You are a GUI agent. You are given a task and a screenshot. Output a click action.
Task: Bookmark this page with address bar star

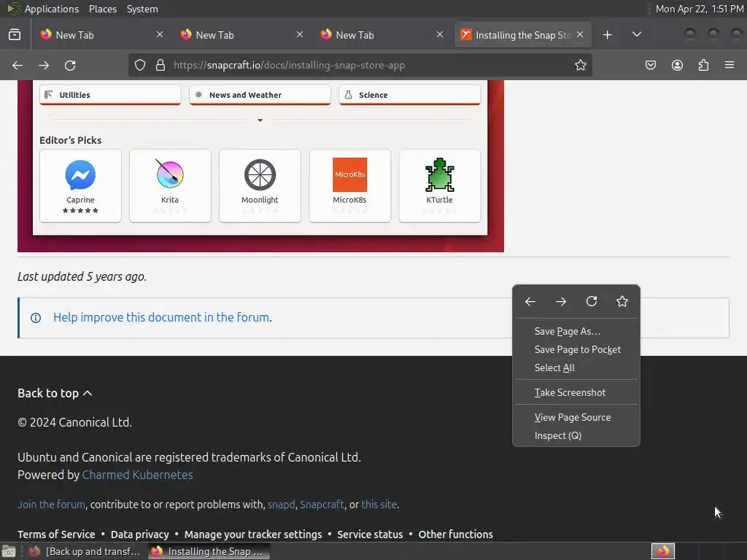click(x=580, y=65)
